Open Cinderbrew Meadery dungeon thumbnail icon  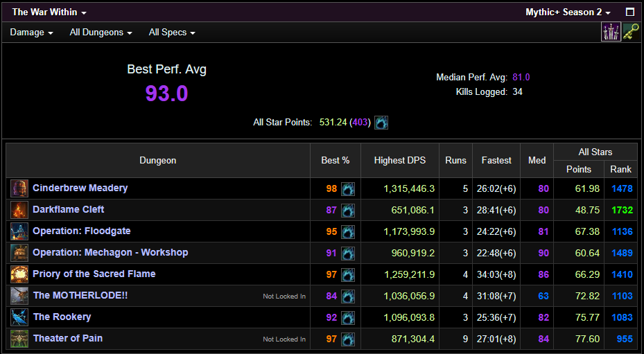(19, 188)
